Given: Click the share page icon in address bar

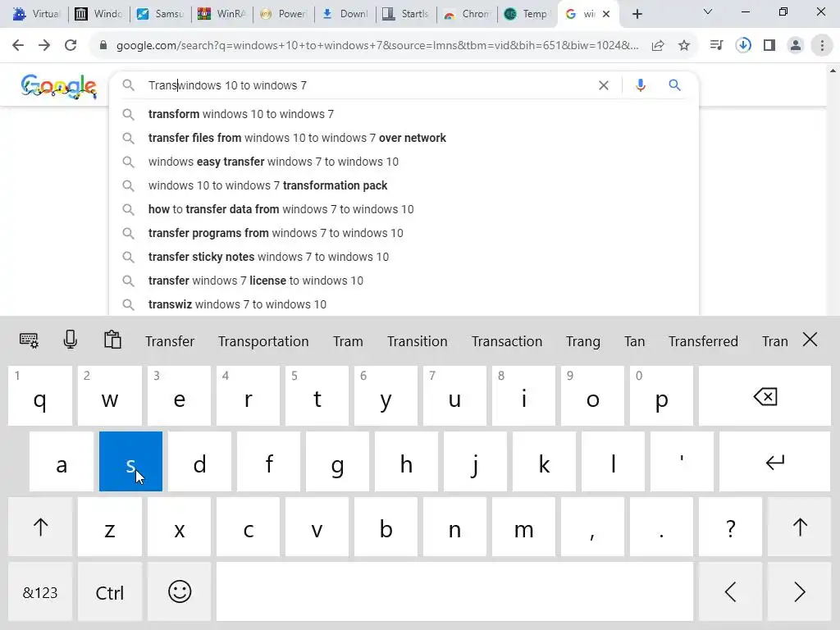Looking at the screenshot, I should [658, 46].
